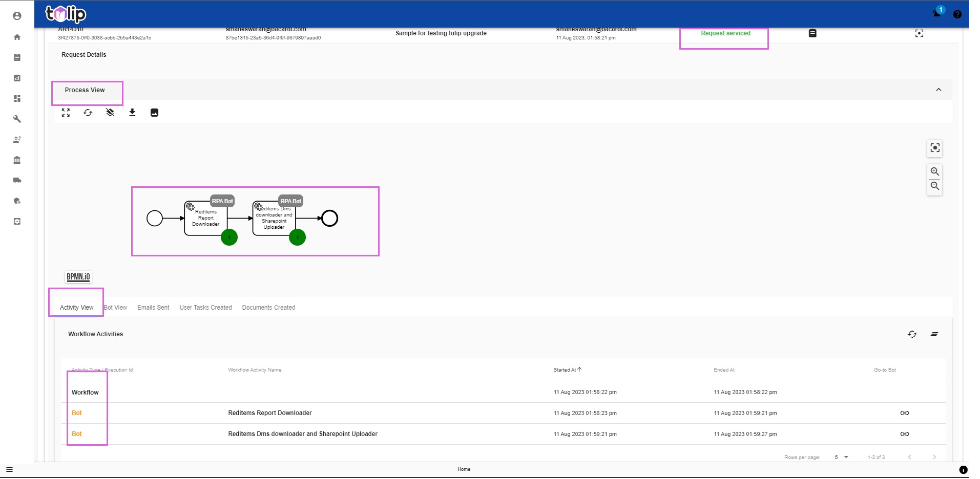Open the last settings-box icon in sidebar
980x479 pixels.
17,221
